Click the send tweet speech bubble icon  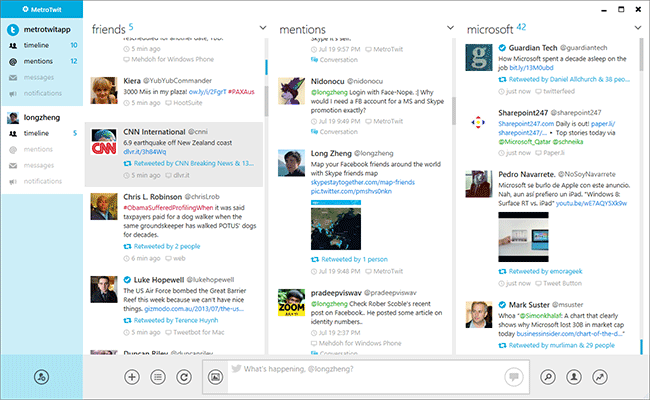click(513, 377)
